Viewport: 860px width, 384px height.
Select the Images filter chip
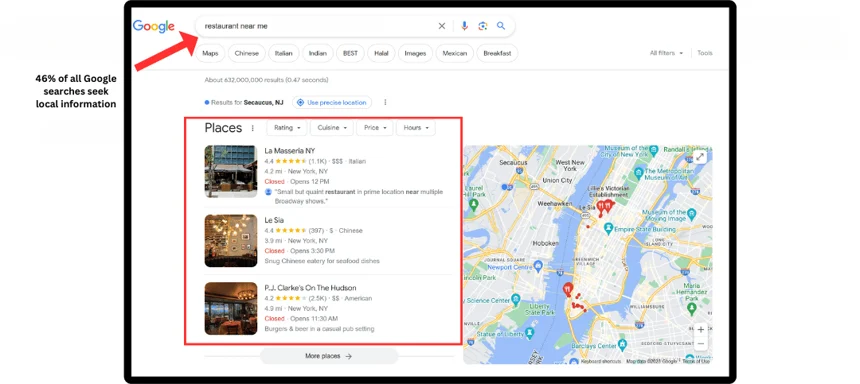(x=415, y=53)
